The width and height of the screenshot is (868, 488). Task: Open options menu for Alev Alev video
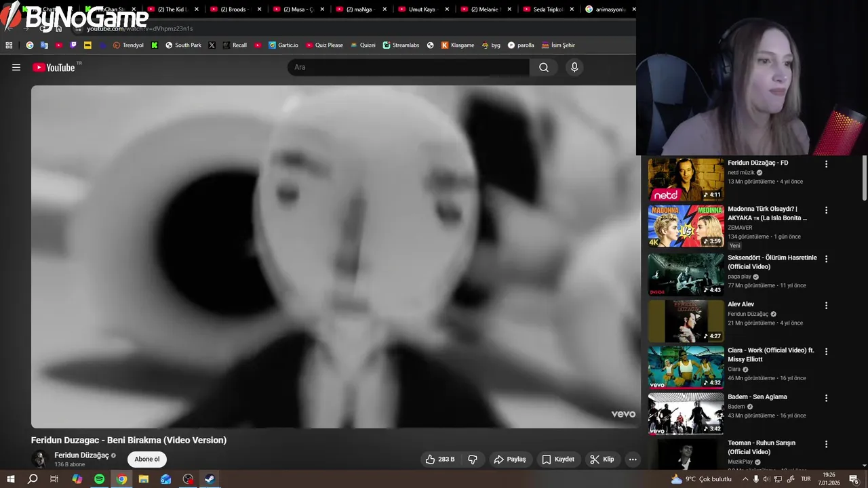(x=826, y=306)
